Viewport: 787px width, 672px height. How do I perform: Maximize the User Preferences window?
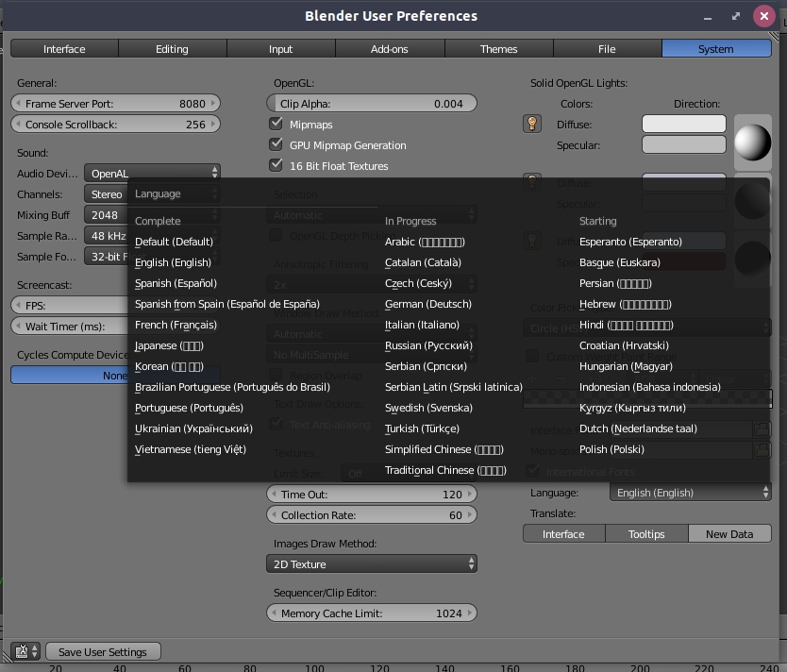pyautogui.click(x=736, y=16)
